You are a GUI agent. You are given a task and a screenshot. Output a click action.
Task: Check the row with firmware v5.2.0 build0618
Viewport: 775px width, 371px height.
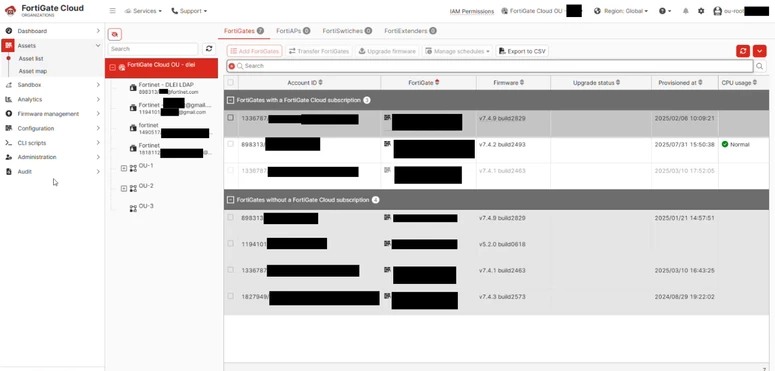230,243
